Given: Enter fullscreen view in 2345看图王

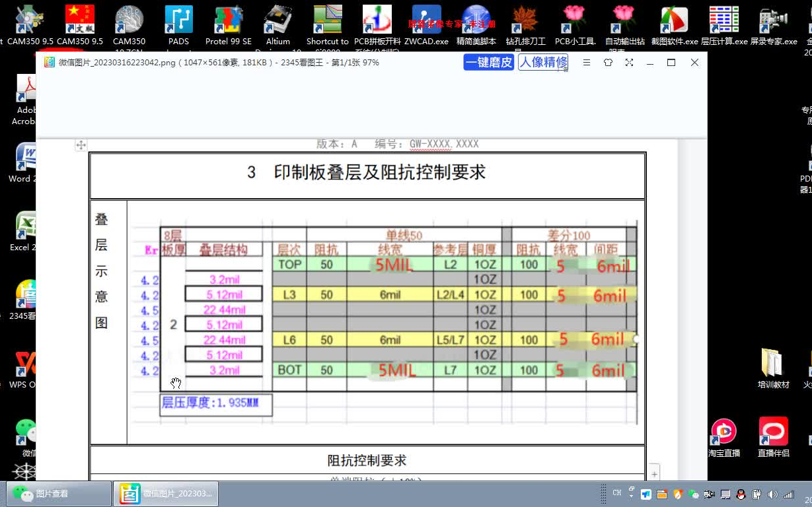Looking at the screenshot, I should point(629,62).
